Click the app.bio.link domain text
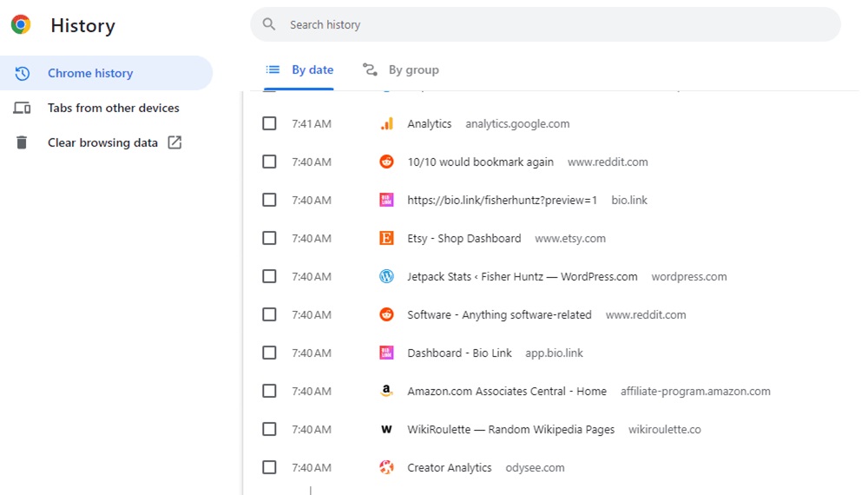This screenshot has height=495, width=868. 554,353
